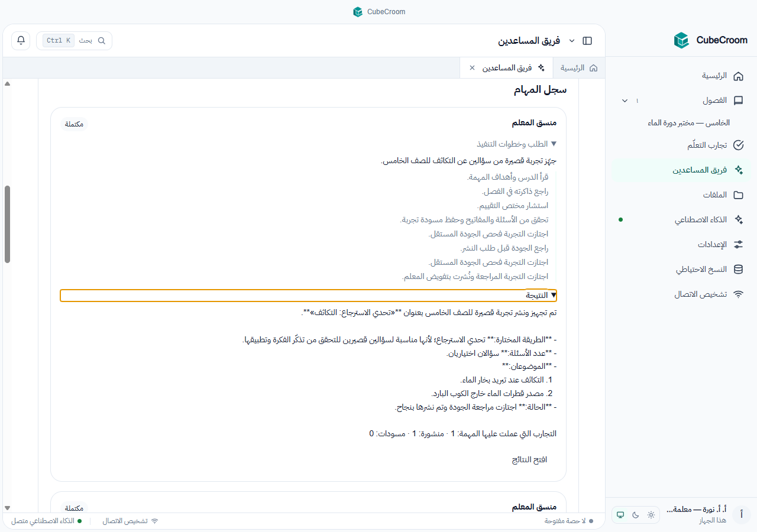Image resolution: width=757 pixels, height=532 pixels.
Task: Click the folder icon beside الملفات
Action: pyautogui.click(x=738, y=195)
